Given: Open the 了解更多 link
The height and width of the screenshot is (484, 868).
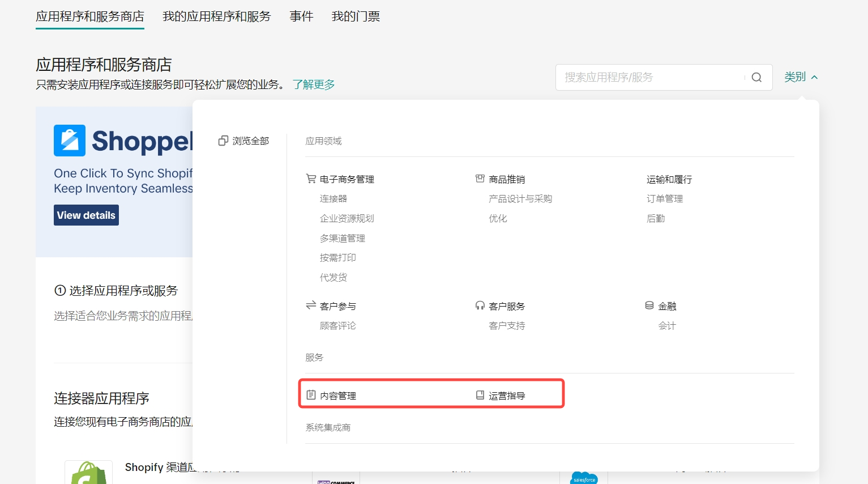Looking at the screenshot, I should pos(314,84).
